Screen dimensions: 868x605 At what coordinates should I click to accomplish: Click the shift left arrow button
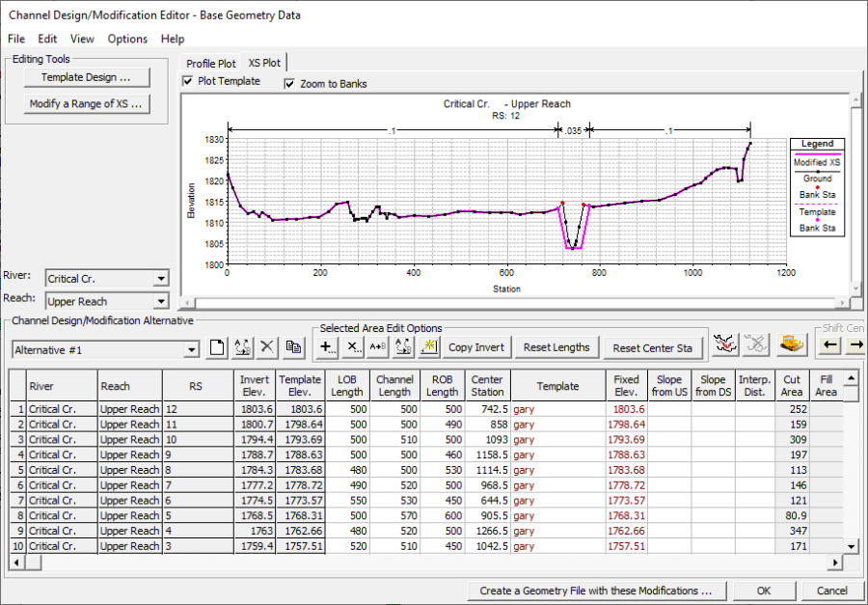pyautogui.click(x=830, y=346)
